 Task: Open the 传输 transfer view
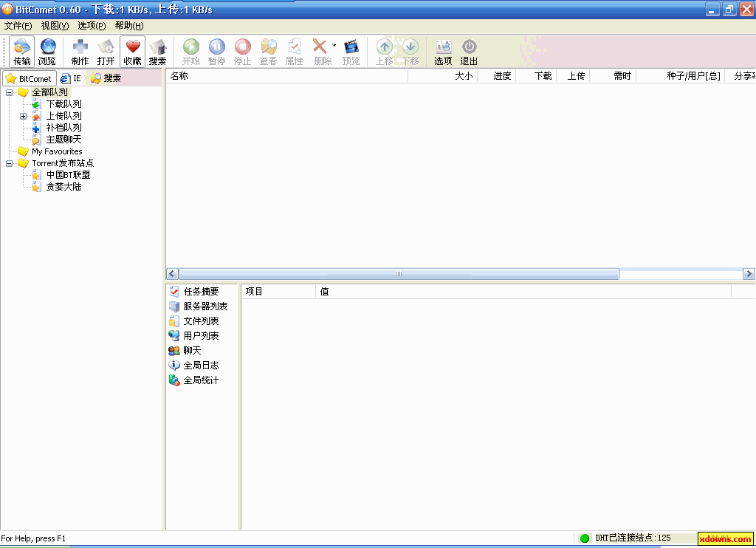tap(21, 52)
